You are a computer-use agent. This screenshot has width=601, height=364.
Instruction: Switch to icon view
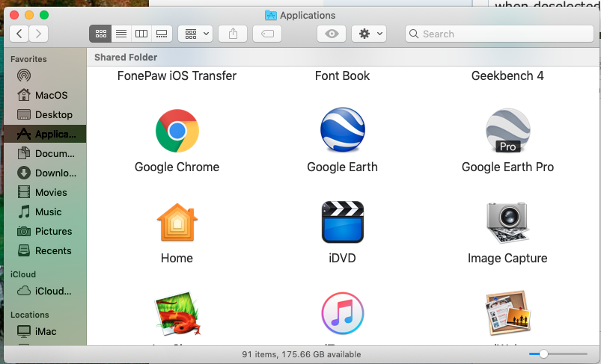[100, 34]
